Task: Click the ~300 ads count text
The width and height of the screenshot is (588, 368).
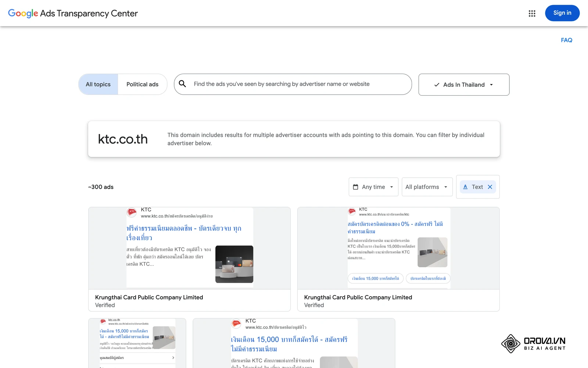Action: tap(101, 187)
